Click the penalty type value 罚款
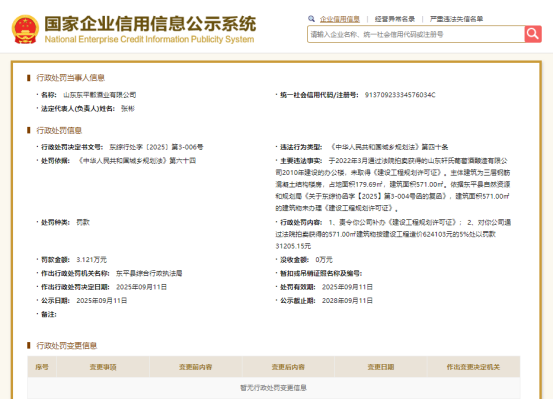The width and height of the screenshot is (554, 400). (83, 222)
